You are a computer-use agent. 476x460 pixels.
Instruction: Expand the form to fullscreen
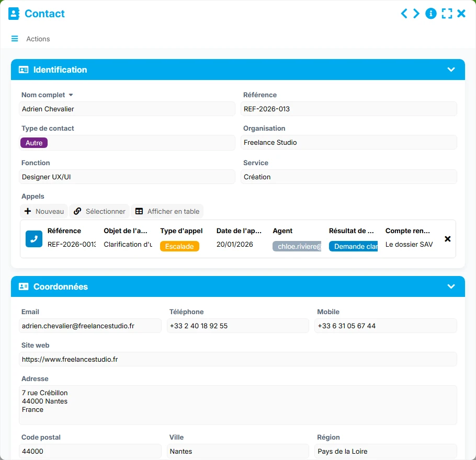(x=447, y=14)
